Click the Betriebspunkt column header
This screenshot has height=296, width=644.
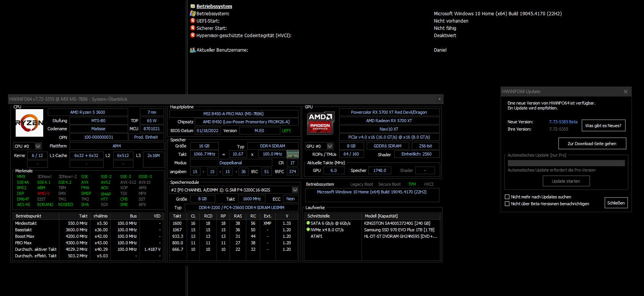36,216
